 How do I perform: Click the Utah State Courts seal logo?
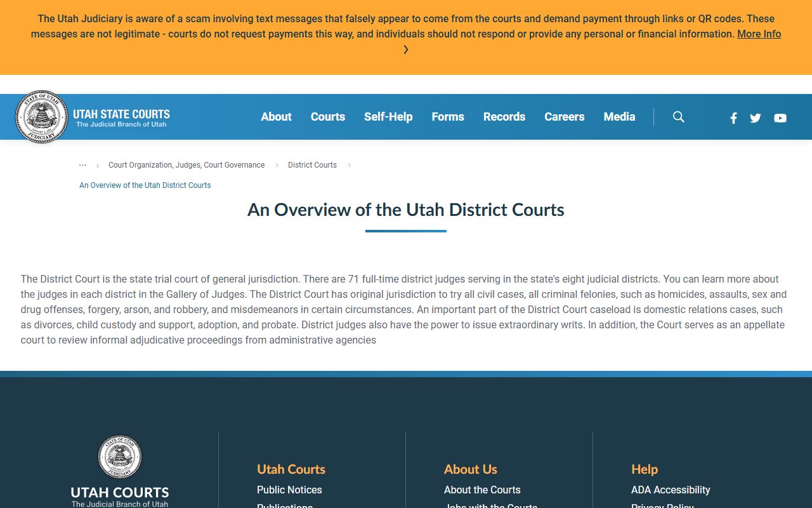42,117
